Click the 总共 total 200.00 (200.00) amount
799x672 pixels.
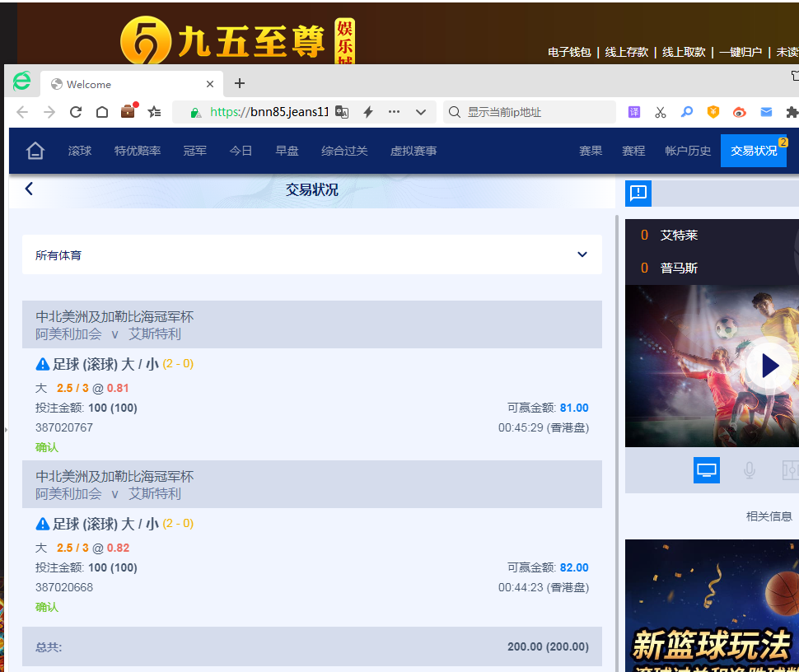pyautogui.click(x=548, y=646)
